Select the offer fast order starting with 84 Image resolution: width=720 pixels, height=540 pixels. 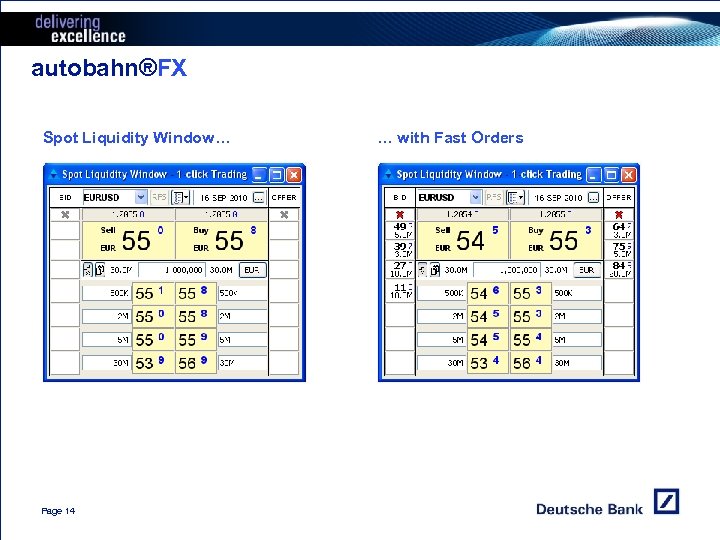coord(619,269)
